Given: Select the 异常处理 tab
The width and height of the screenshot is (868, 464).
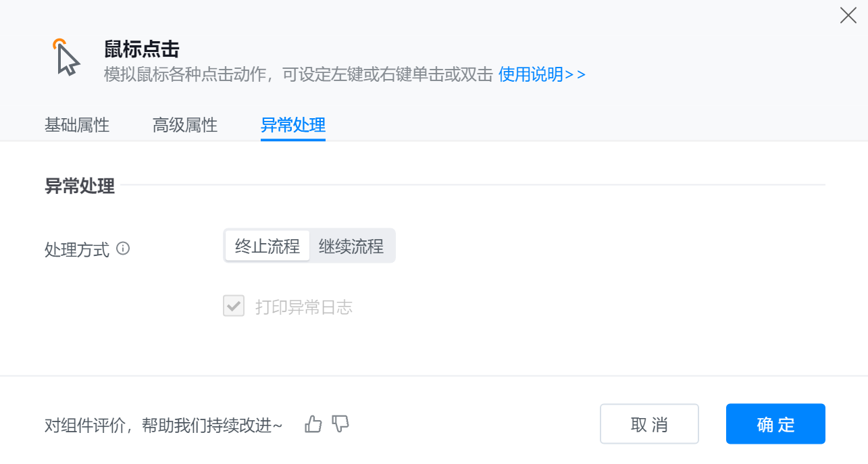Looking at the screenshot, I should point(293,125).
